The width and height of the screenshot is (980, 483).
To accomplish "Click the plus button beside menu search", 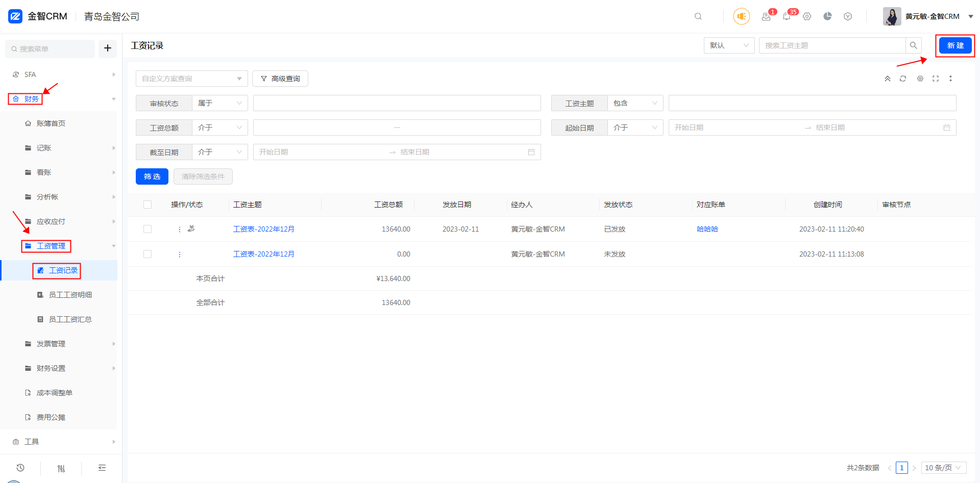I will coord(108,48).
